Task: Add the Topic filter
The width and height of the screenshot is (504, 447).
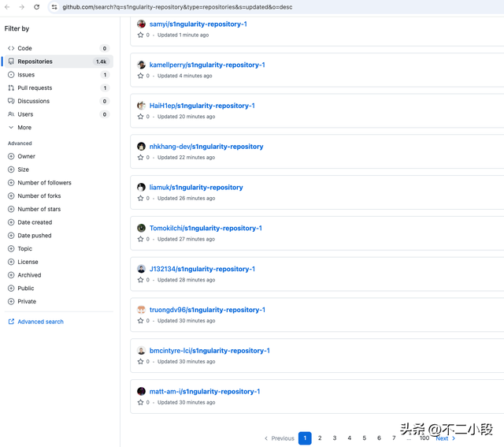Action: coord(20,249)
